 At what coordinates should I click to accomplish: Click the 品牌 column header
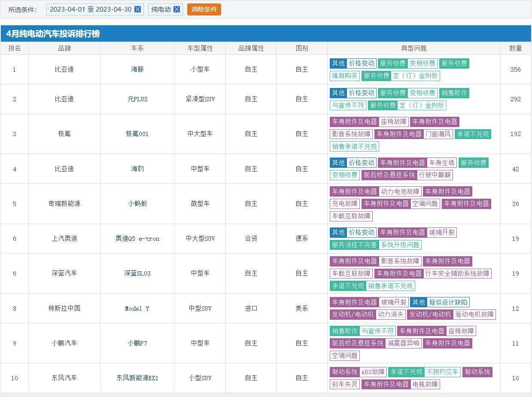click(64, 48)
